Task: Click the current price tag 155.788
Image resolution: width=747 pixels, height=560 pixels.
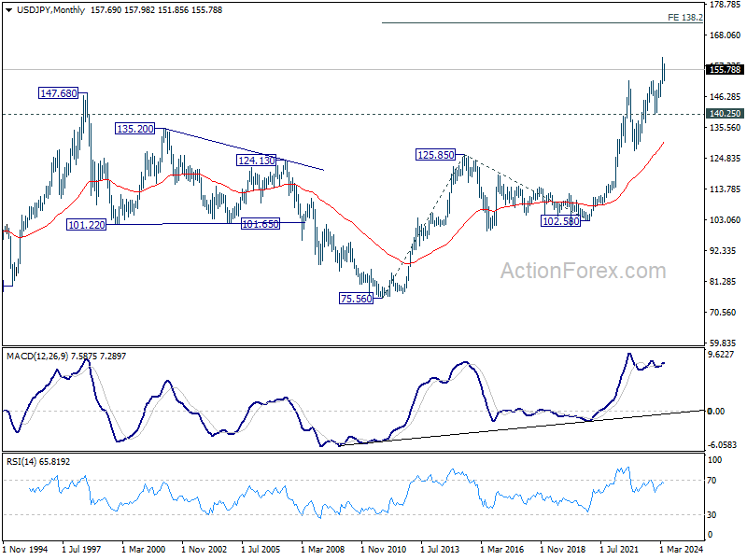Action: pyautogui.click(x=726, y=69)
